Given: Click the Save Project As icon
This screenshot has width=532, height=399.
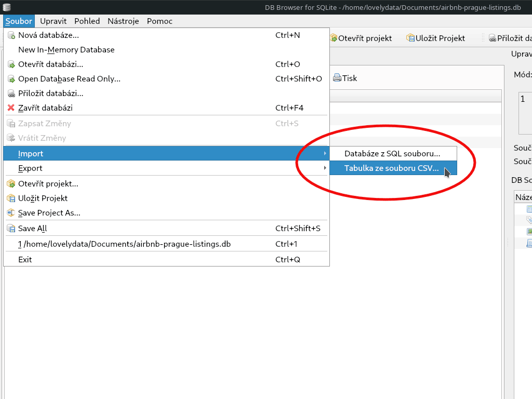Looking at the screenshot, I should 11,213.
